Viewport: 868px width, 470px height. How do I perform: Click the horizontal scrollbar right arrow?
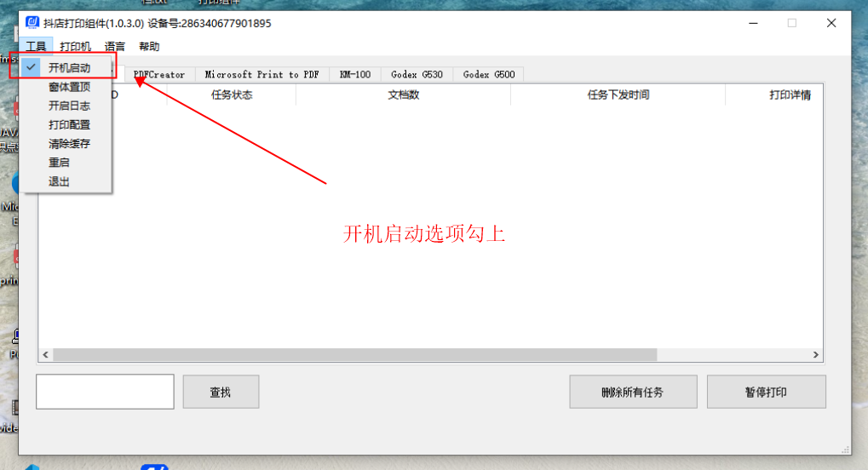(815, 355)
